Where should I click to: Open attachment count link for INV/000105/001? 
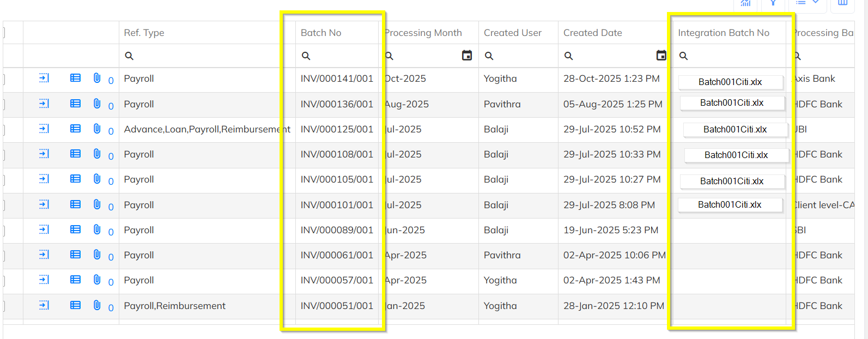click(x=111, y=181)
